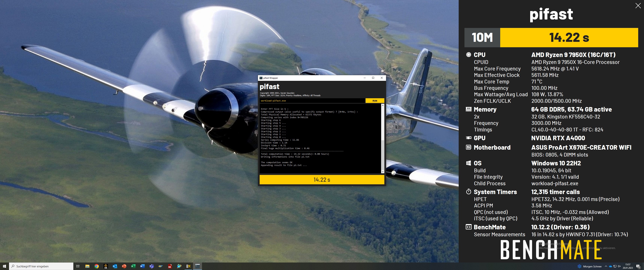Open Excel from the taskbar
Image resolution: width=644 pixels, height=270 pixels.
pos(133,266)
